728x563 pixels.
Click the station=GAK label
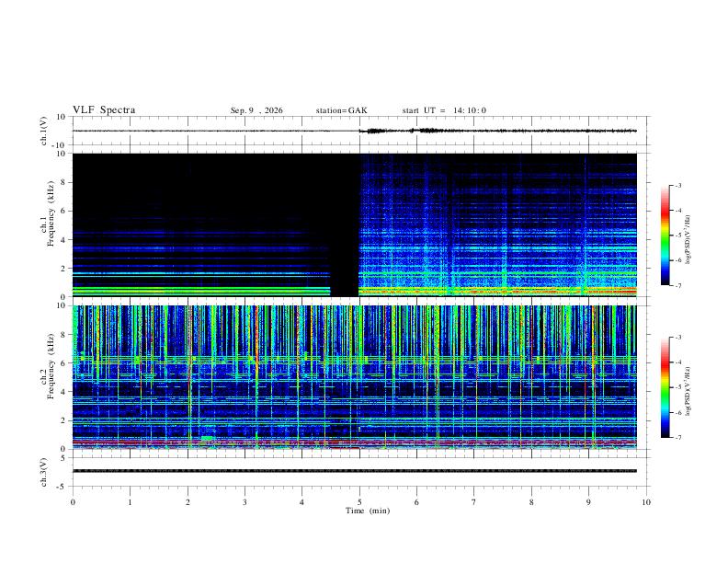(341, 110)
